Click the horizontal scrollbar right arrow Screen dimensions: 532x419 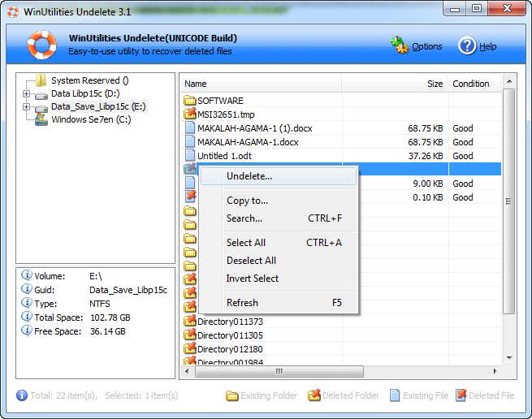(495, 371)
